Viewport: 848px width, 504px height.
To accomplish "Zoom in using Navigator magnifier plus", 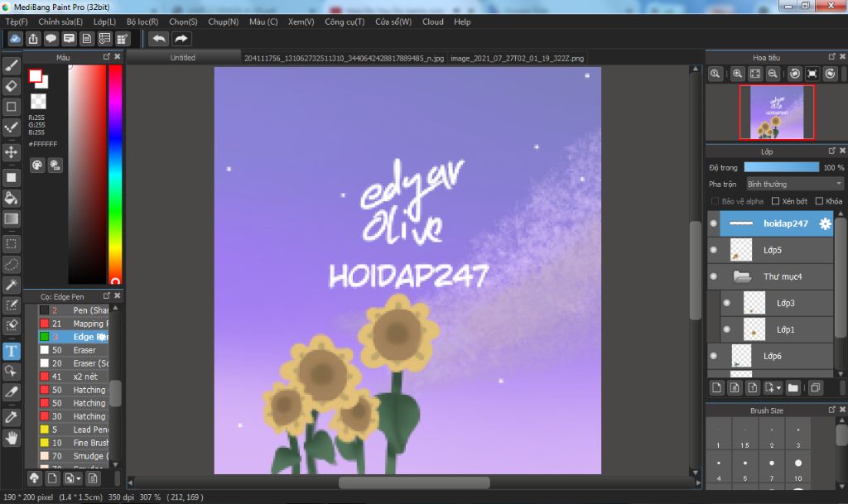I will [737, 74].
